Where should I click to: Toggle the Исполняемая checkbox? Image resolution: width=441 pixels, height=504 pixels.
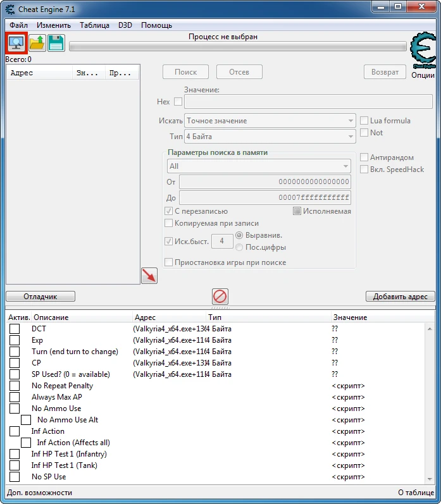click(x=297, y=211)
